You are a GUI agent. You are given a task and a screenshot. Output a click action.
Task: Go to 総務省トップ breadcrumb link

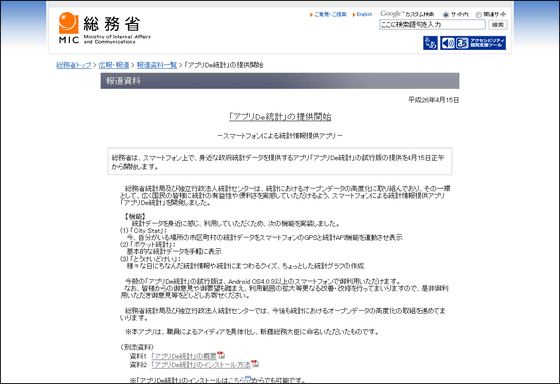(x=74, y=65)
